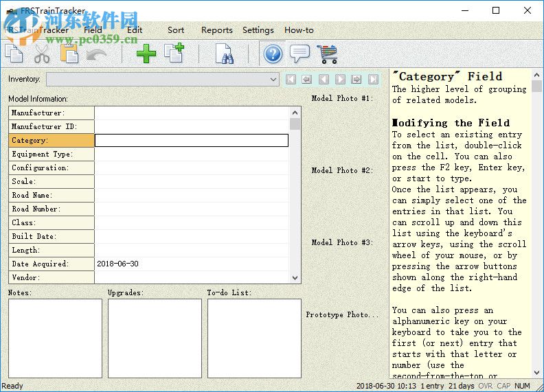Screen dimensions: 544x392
Task: Click the Class value cell
Action: (x=192, y=222)
